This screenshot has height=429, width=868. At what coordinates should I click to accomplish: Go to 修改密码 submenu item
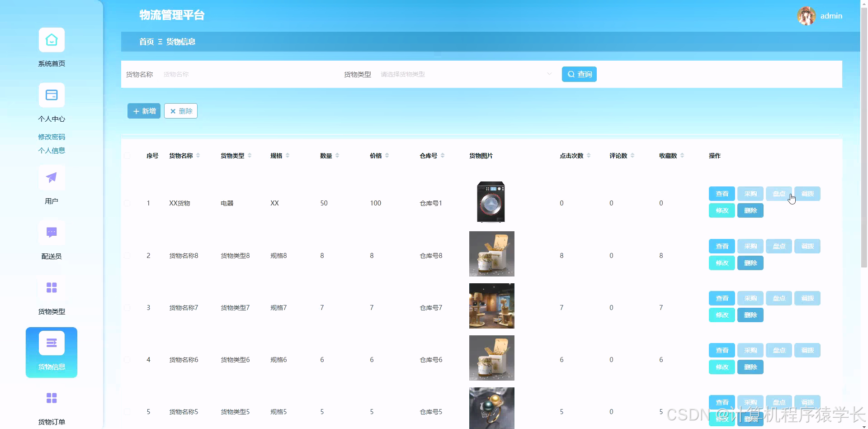(x=52, y=137)
